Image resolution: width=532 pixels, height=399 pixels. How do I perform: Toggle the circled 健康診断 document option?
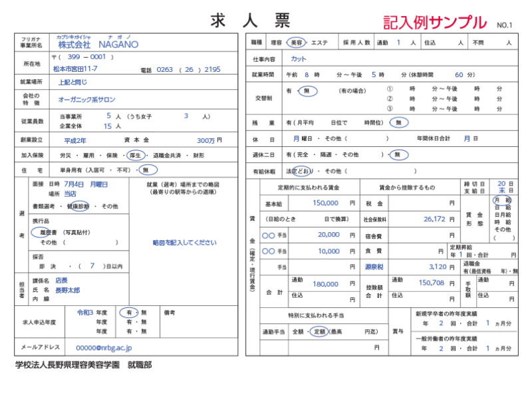(78, 206)
